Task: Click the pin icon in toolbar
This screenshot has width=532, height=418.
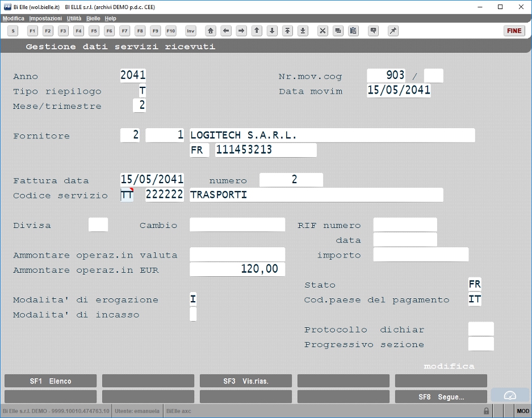Action: coord(393,31)
